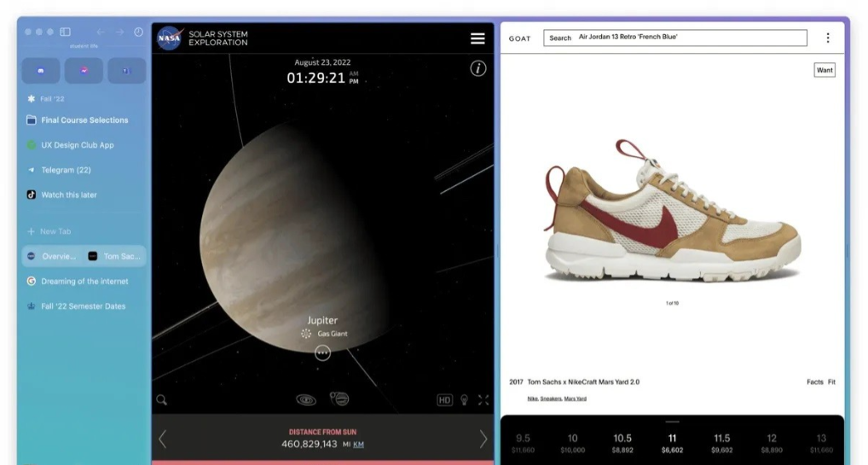Show next Jupiter fact with right chevron

click(483, 439)
